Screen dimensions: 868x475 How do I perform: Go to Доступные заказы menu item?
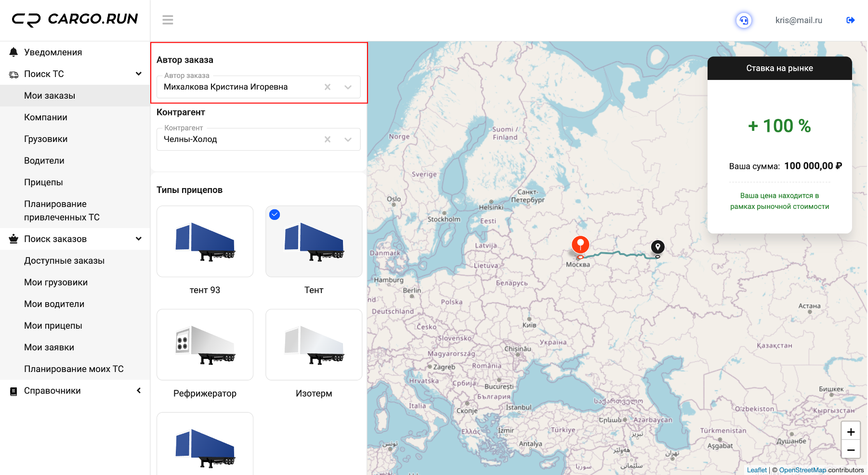[64, 261]
